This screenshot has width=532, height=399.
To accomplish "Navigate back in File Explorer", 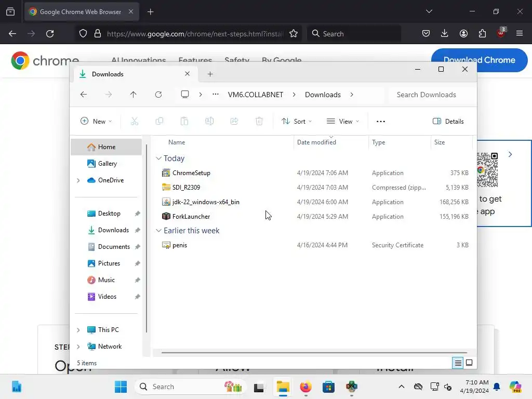I will click(84, 95).
